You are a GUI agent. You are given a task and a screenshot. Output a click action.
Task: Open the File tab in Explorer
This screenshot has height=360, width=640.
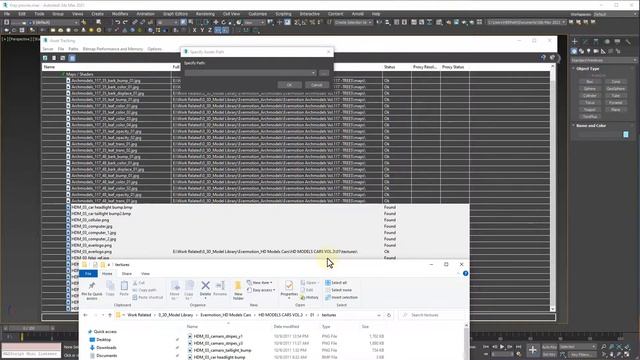[88, 273]
